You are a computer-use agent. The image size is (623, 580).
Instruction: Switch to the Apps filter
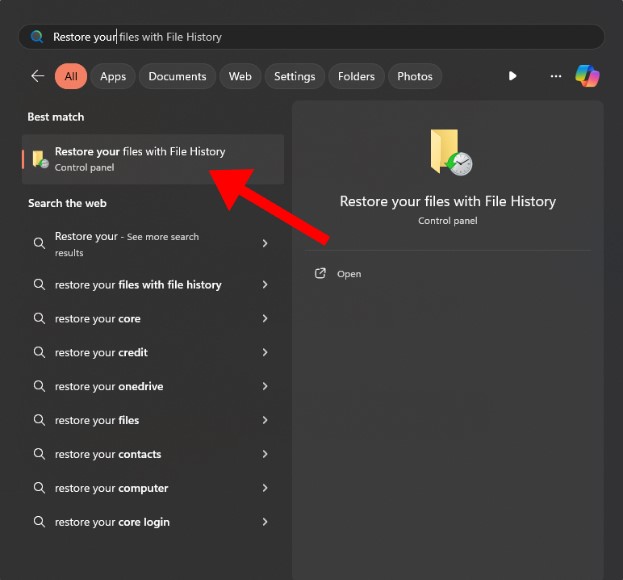pos(113,76)
